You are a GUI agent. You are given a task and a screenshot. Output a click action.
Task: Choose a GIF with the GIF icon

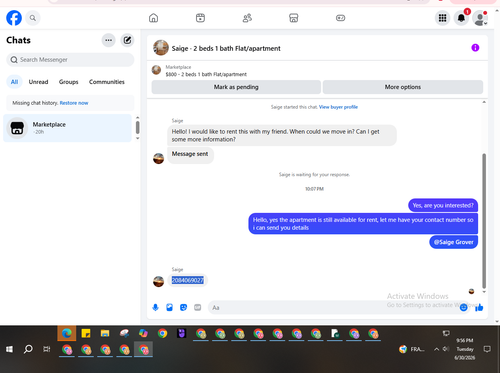point(198,307)
